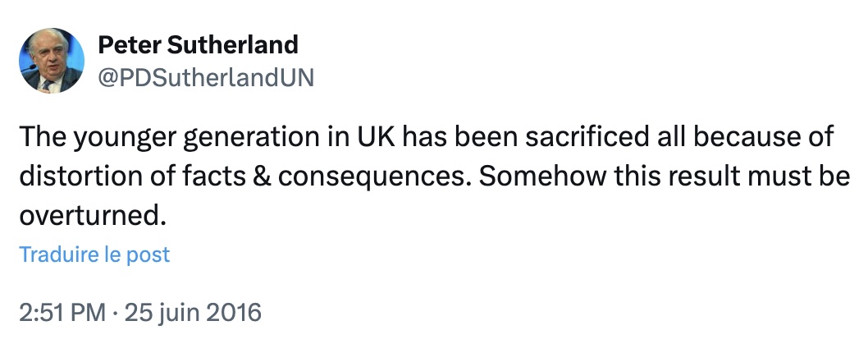This screenshot has height=353, width=868.
Task: Click the date 25 juin 2016
Action: coord(193,313)
